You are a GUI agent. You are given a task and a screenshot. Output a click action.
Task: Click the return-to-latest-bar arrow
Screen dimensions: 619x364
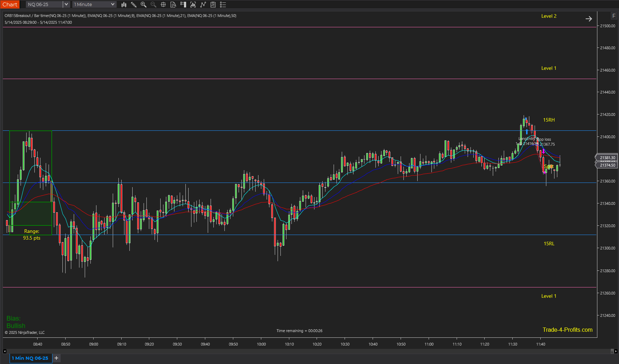(589, 19)
